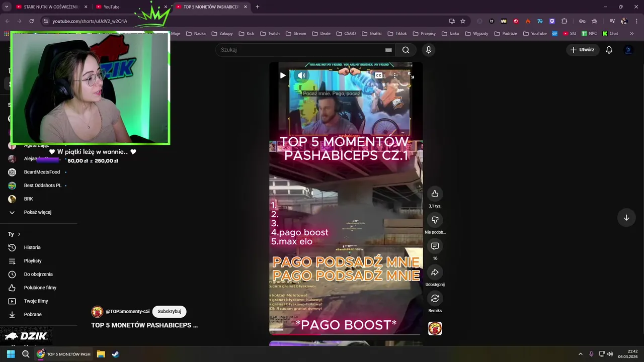This screenshot has height=362, width=644.
Task: Open the comments showing 16
Action: tap(435, 246)
